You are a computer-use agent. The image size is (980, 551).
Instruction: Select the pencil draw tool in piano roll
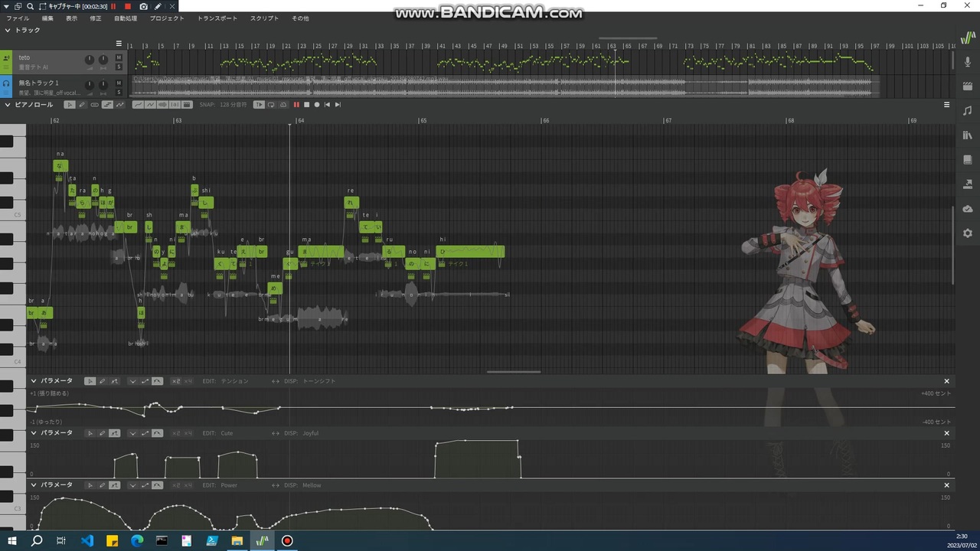[82, 105]
